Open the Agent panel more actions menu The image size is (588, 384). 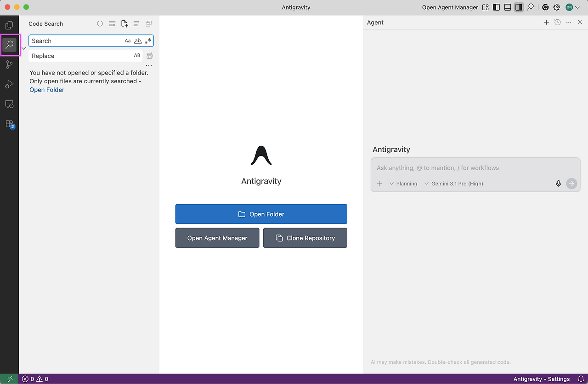click(x=569, y=22)
